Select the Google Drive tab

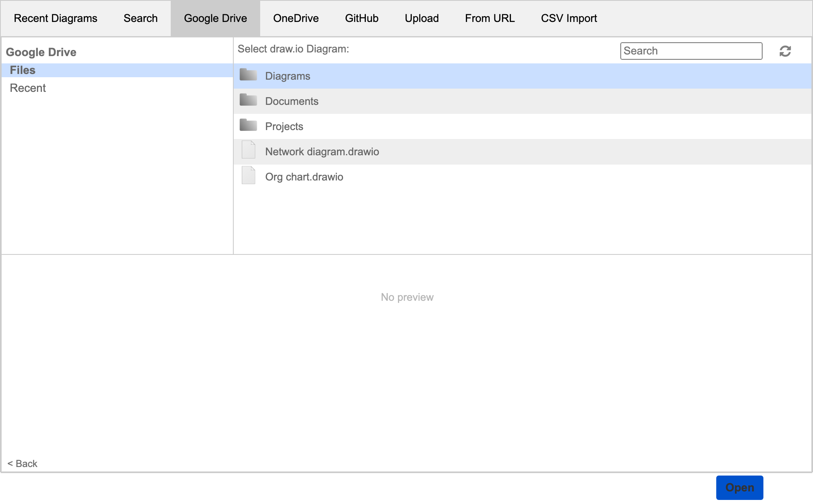(x=215, y=18)
